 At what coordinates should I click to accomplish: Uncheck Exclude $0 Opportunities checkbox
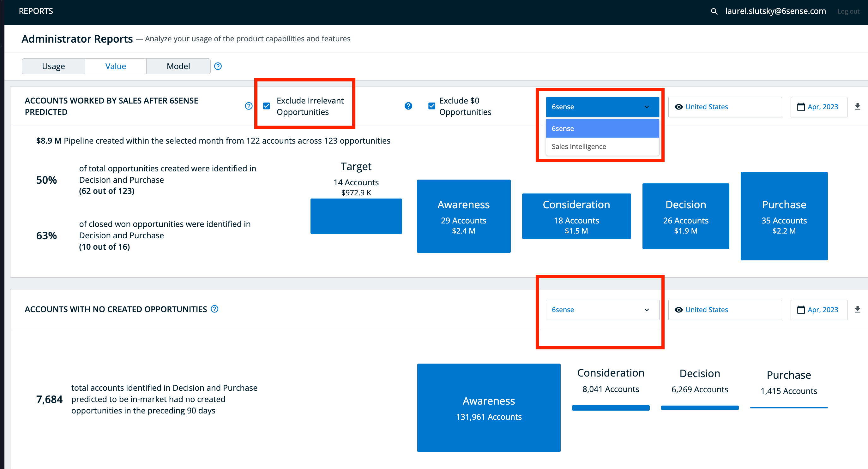(x=432, y=106)
